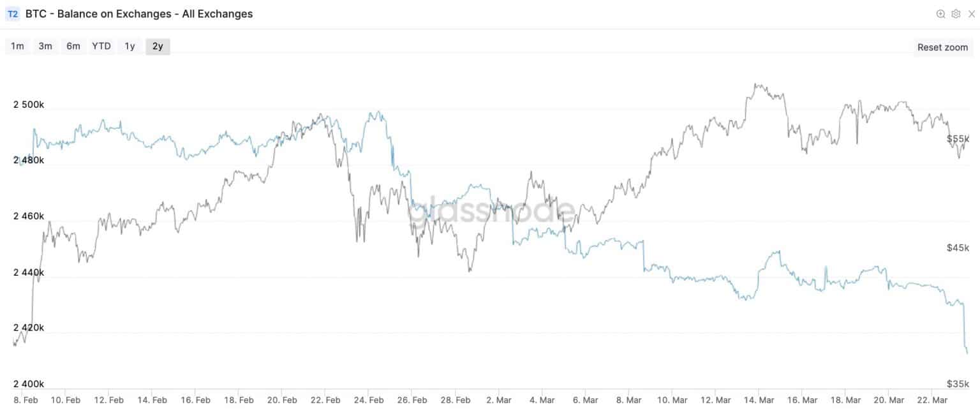The height and width of the screenshot is (416, 980).
Task: Open chart settings gear icon
Action: pos(955,14)
